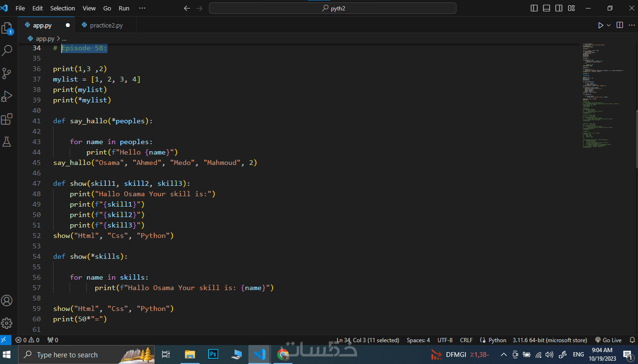Click the editor vertical scrollbar
Viewport: 638px width, 364px height.
636,139
